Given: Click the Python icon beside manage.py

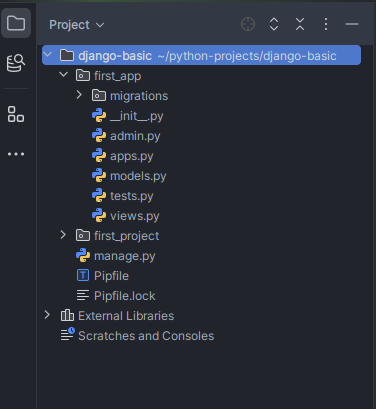Looking at the screenshot, I should pos(83,256).
